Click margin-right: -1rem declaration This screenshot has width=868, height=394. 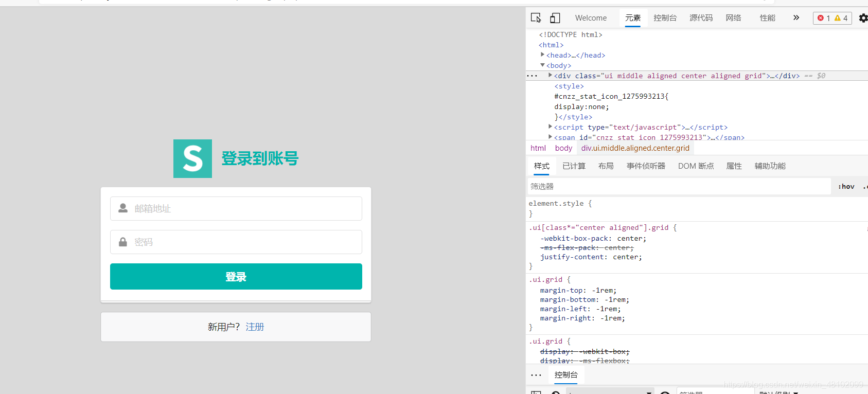tap(582, 318)
